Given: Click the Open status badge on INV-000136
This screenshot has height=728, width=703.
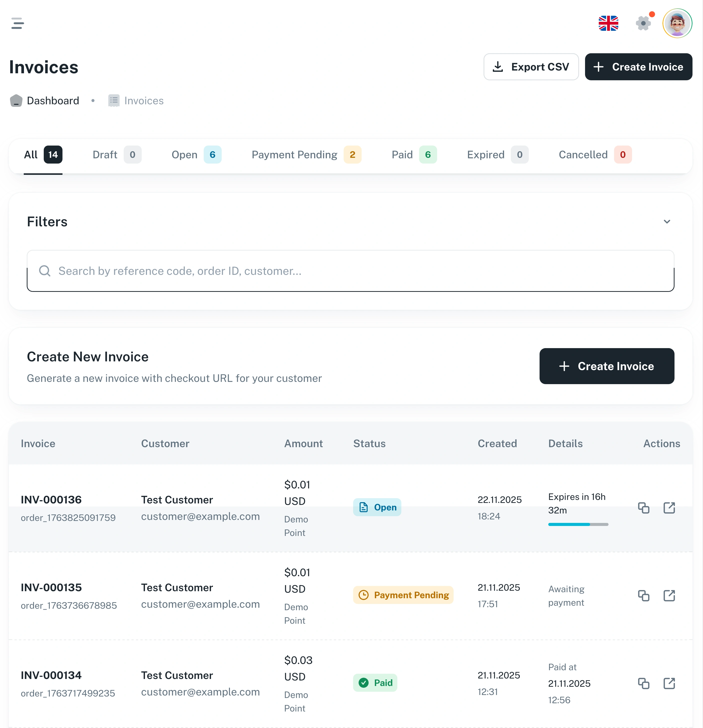Looking at the screenshot, I should (377, 507).
